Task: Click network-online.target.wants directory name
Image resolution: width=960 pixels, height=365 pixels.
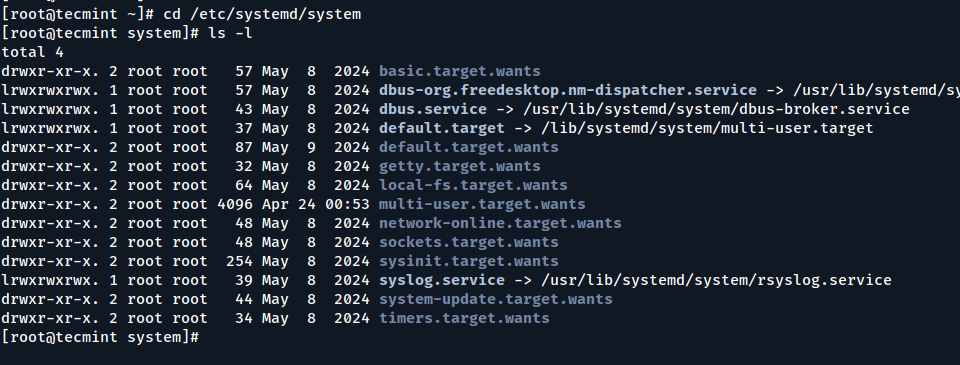Action: point(500,224)
